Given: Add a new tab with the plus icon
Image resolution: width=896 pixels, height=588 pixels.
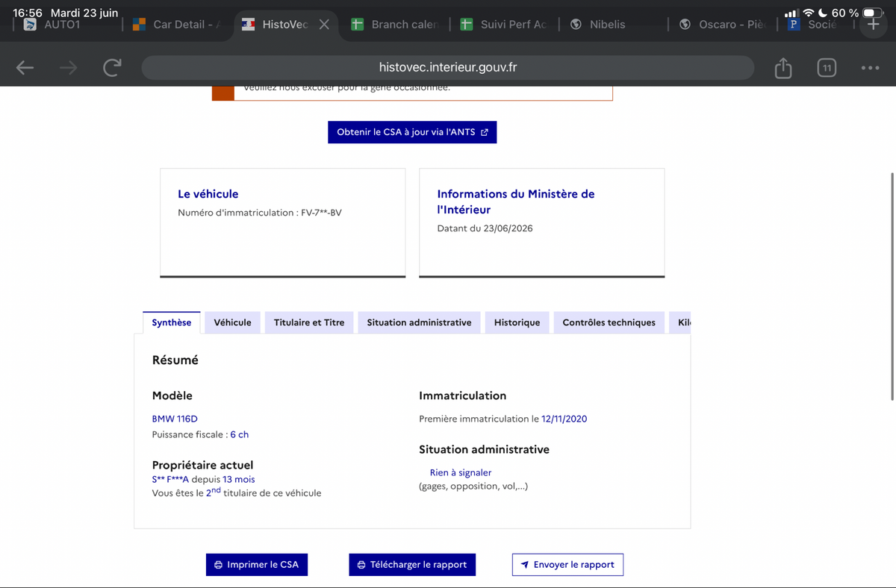Looking at the screenshot, I should coord(873,24).
